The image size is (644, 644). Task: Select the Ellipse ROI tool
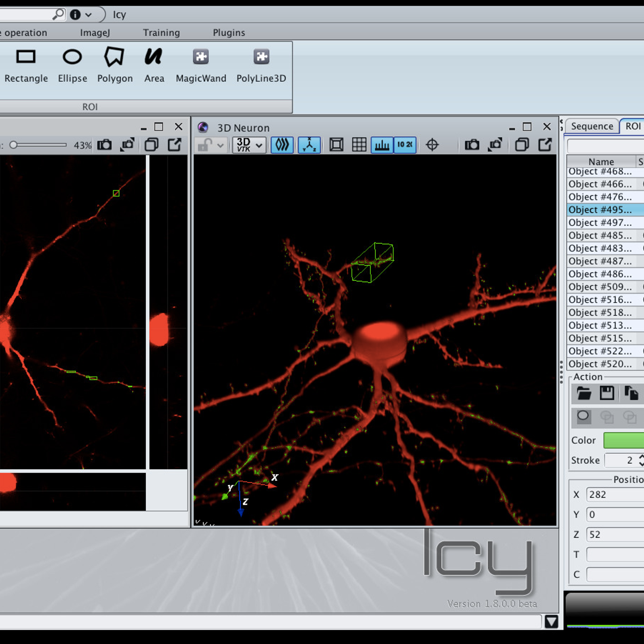(x=72, y=65)
